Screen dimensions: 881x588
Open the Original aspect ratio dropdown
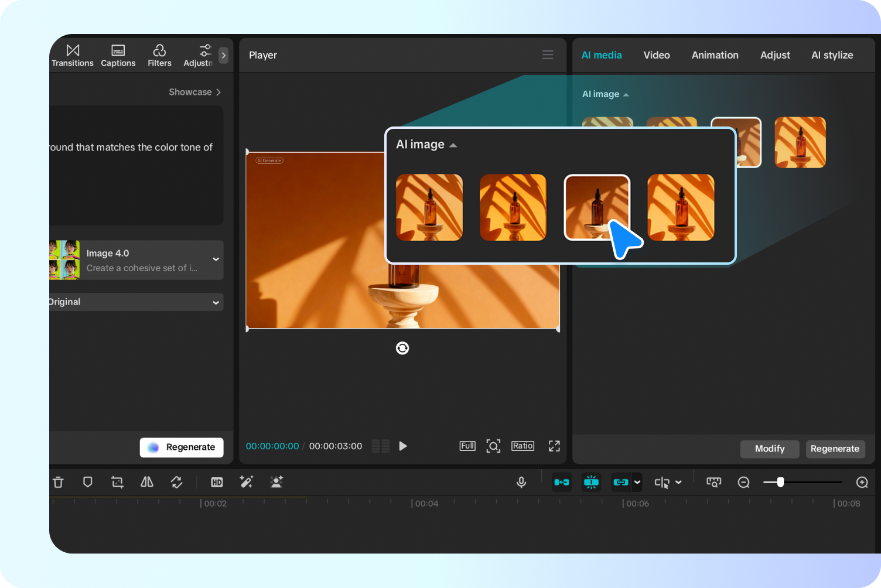216,302
